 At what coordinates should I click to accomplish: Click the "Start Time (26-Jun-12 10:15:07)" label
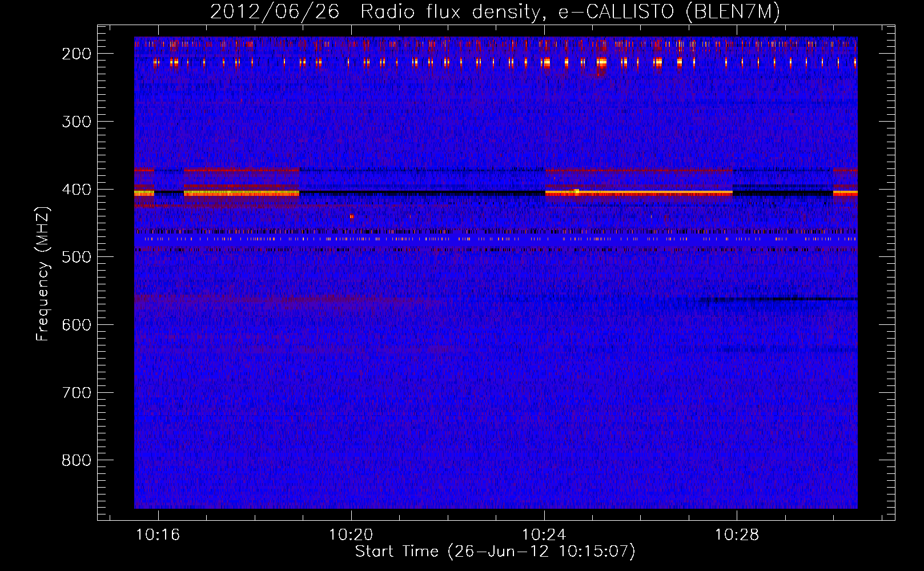495,552
